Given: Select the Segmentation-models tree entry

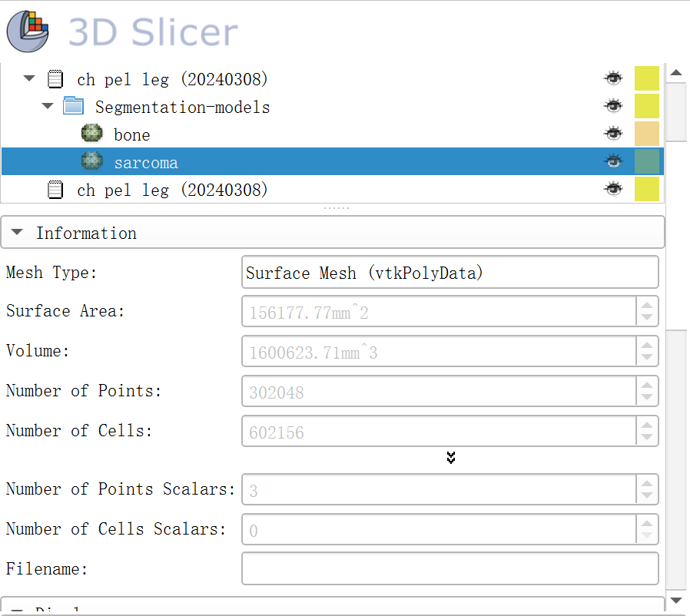Looking at the screenshot, I should pyautogui.click(x=182, y=107).
